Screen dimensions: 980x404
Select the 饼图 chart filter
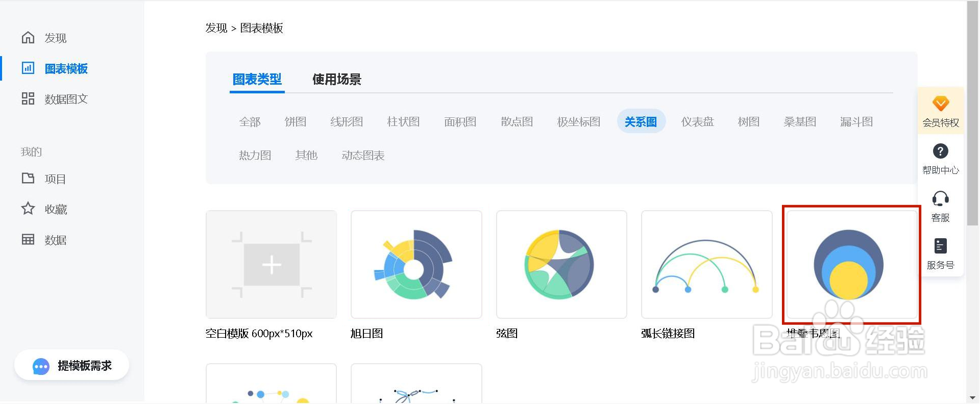(x=296, y=121)
